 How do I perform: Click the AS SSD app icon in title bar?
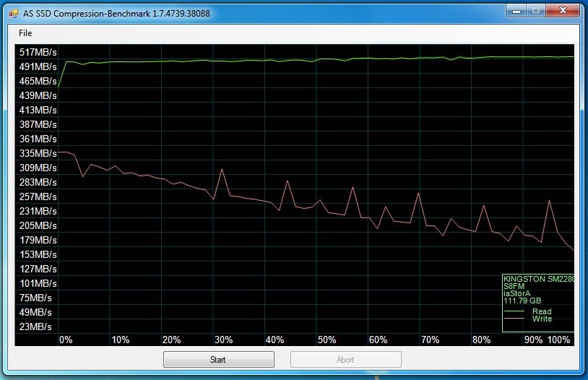pyautogui.click(x=14, y=14)
